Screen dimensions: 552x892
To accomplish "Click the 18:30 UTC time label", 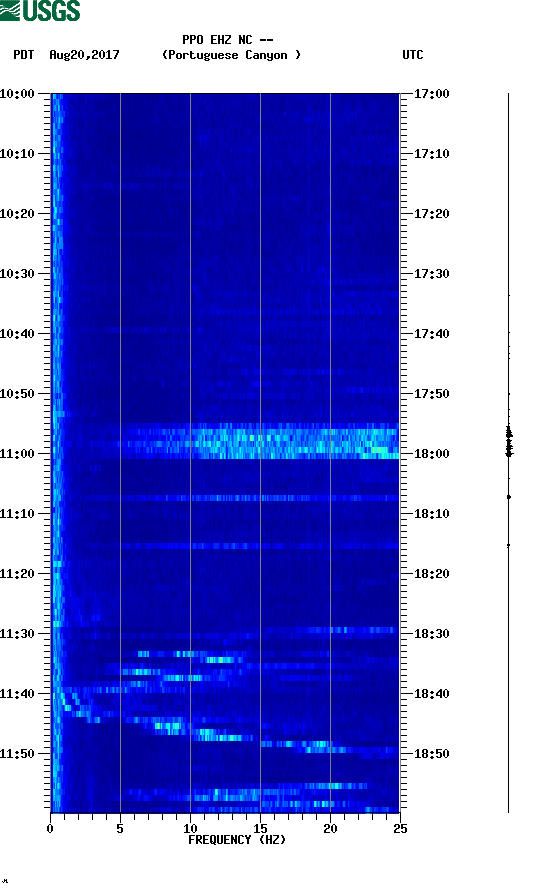I will [431, 634].
